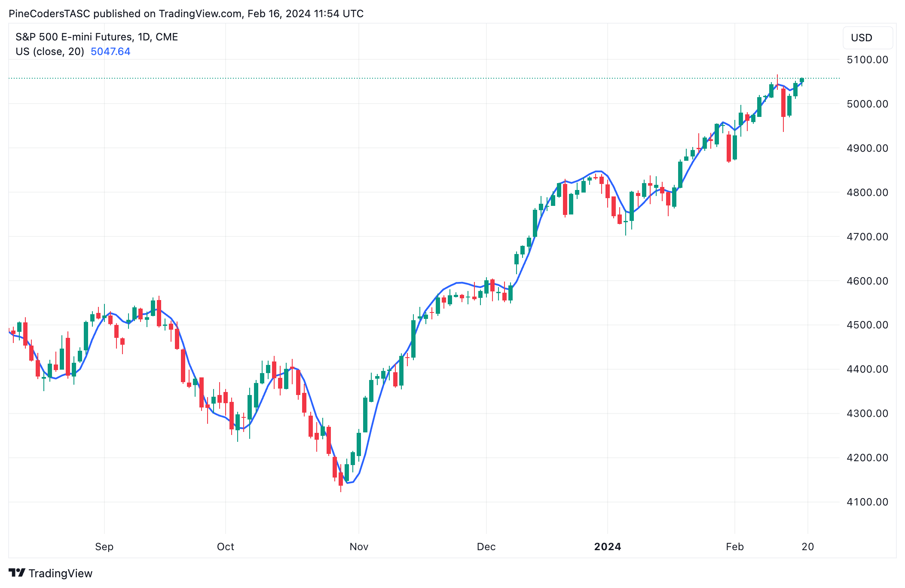Viewport: 905px width, 588px height.
Task: Click the 2024 label on time axis
Action: [x=608, y=547]
